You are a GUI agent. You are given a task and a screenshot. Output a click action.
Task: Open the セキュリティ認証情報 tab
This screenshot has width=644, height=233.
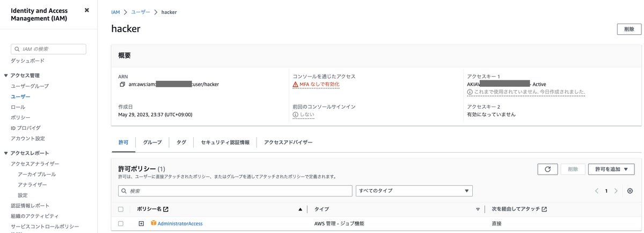click(225, 142)
